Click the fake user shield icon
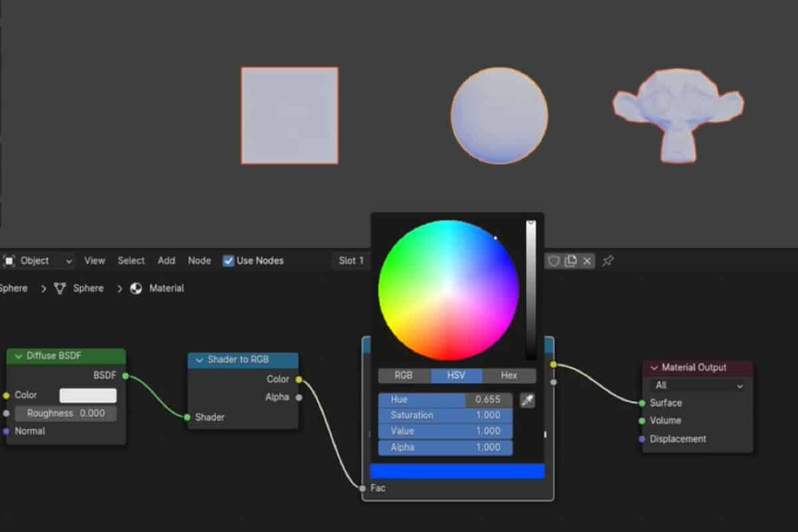The image size is (798, 532). 555,261
